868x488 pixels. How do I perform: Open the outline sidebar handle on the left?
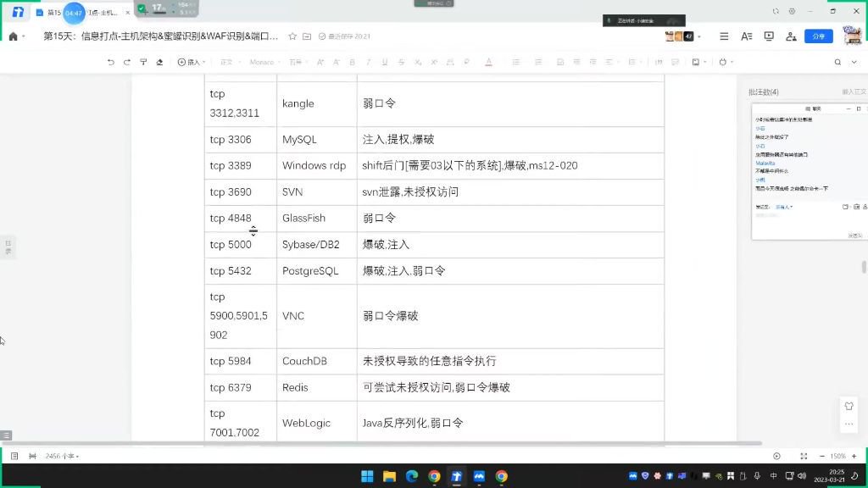click(8, 247)
